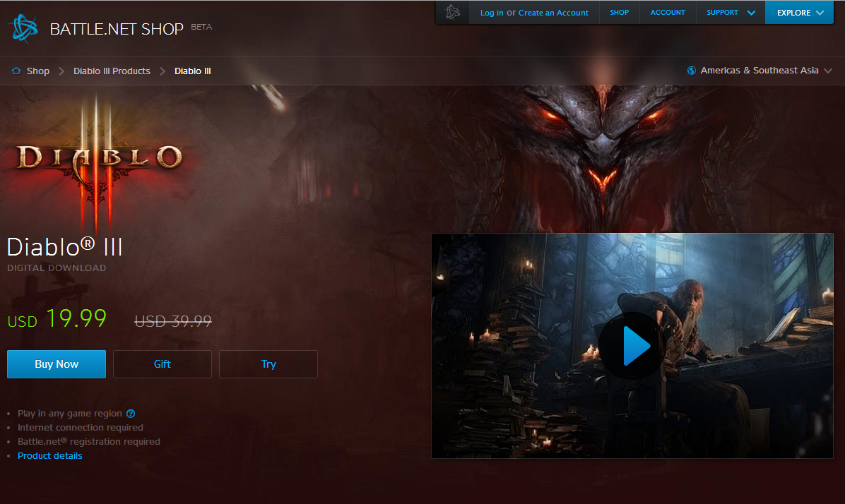Click the Gift button

(162, 364)
